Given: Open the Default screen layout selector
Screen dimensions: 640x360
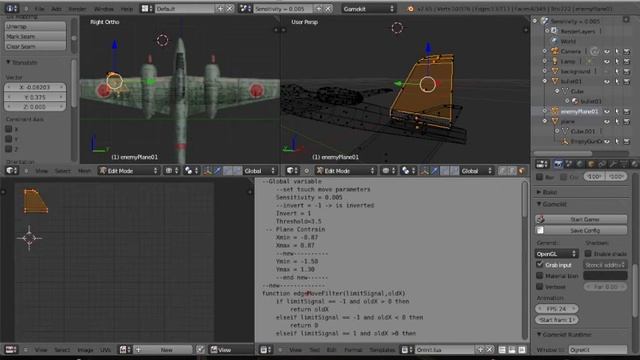Looking at the screenshot, I should (147, 8).
